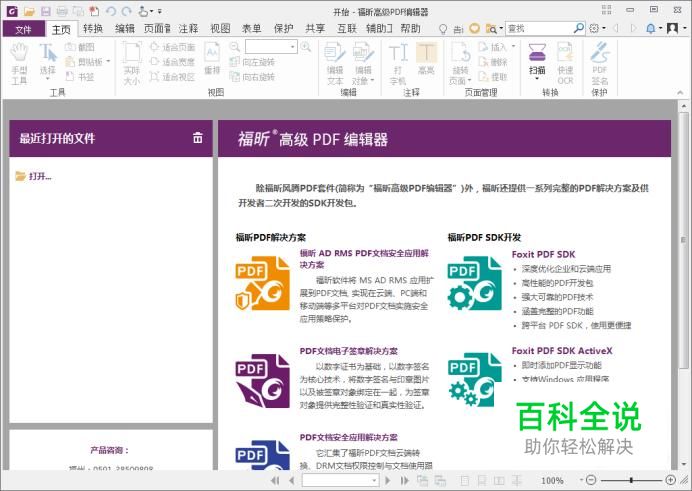Click Fit Page (适合页面)
The image size is (692, 491).
coord(173,47)
